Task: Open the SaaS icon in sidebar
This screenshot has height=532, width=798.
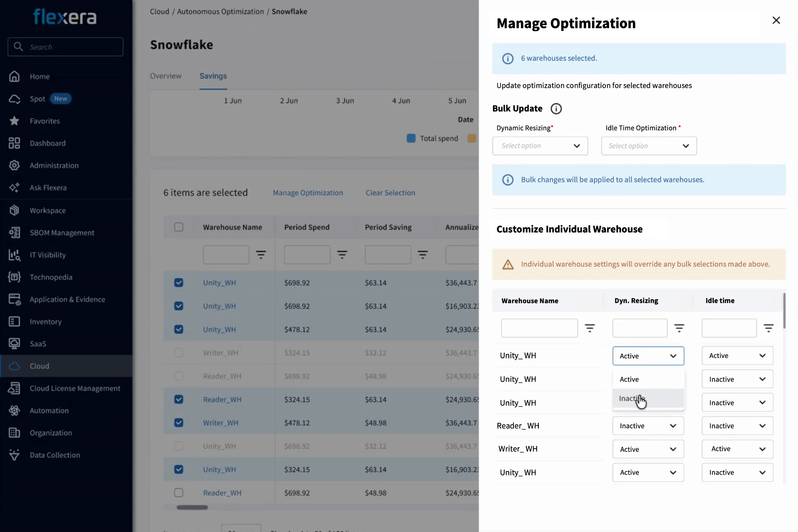Action: click(14, 344)
